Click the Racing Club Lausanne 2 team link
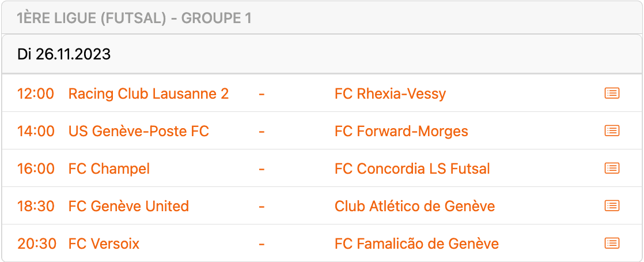 148,93
